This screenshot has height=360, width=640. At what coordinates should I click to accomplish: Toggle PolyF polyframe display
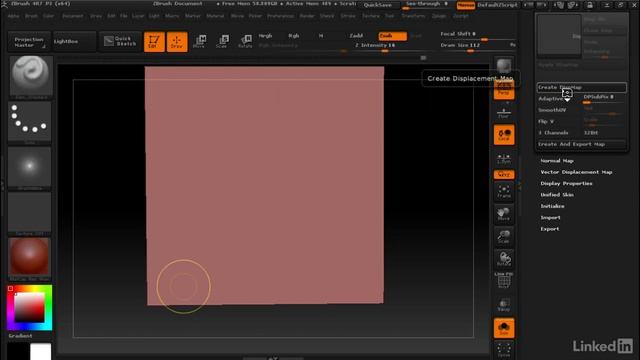[504, 280]
